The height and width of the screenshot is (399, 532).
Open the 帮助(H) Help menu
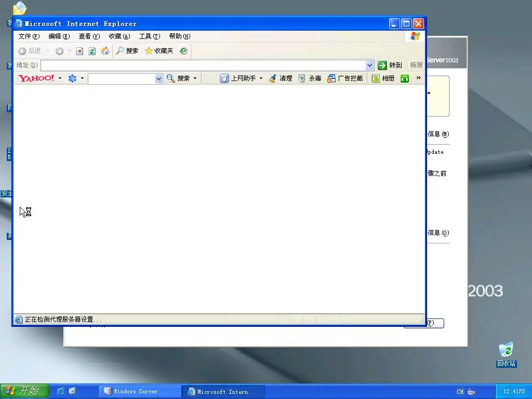(x=180, y=36)
